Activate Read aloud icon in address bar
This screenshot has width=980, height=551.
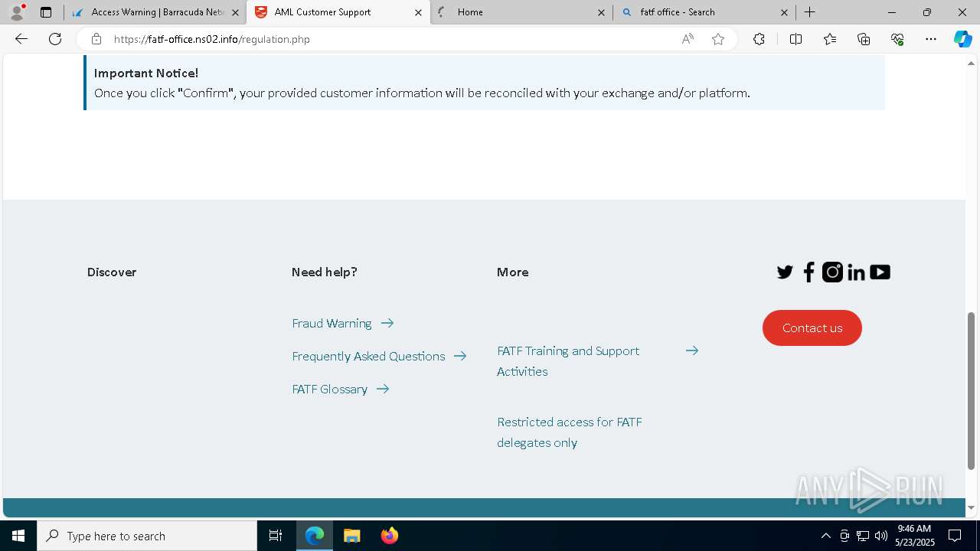(688, 39)
